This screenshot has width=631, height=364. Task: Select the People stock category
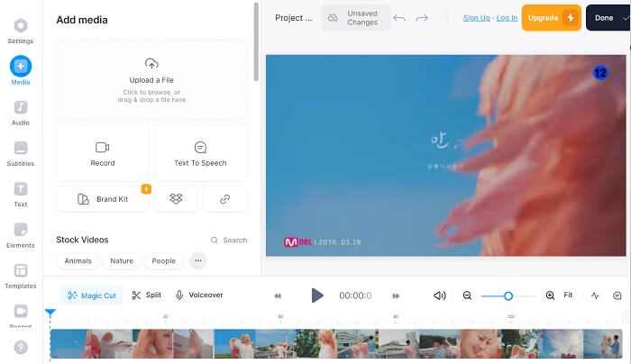[x=163, y=260]
